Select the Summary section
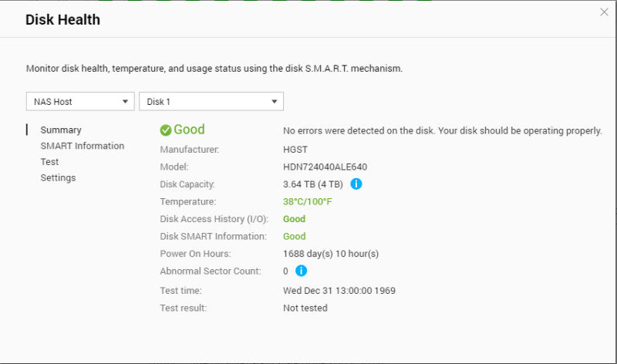Image resolution: width=617 pixels, height=364 pixels. (x=61, y=130)
